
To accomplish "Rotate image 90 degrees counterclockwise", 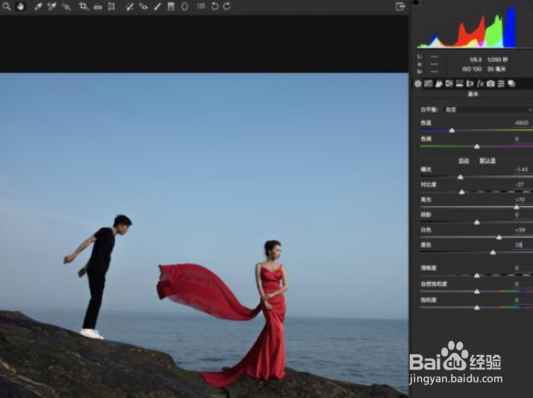I will (214, 6).
